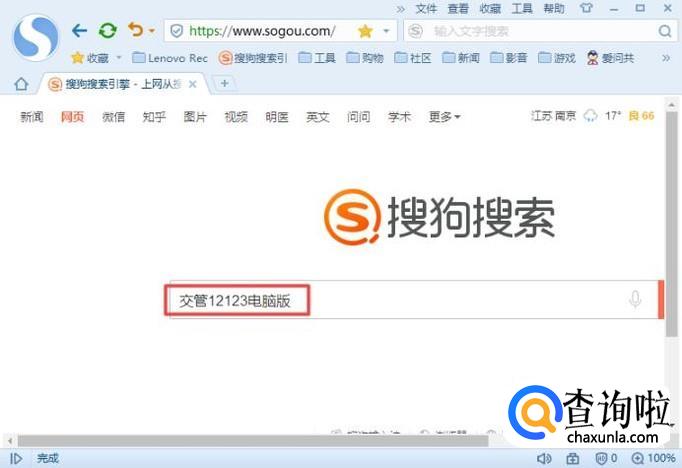Open the 英文 search category
Viewport: 682px width, 468px height.
[x=318, y=117]
